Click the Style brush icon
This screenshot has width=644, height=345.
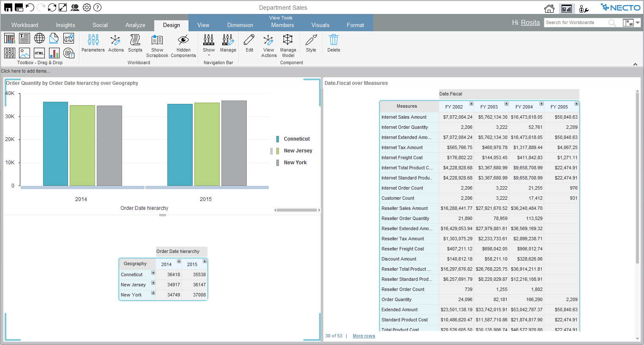pos(311,40)
